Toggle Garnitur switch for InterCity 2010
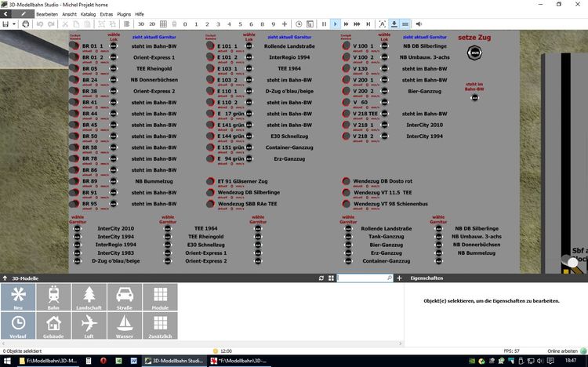Image resolution: width=588 pixels, height=367 pixels. coord(78,228)
